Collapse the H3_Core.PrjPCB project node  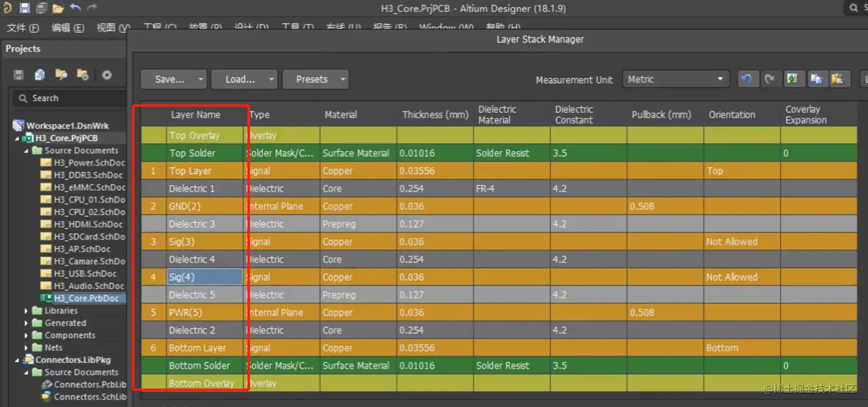17,138
